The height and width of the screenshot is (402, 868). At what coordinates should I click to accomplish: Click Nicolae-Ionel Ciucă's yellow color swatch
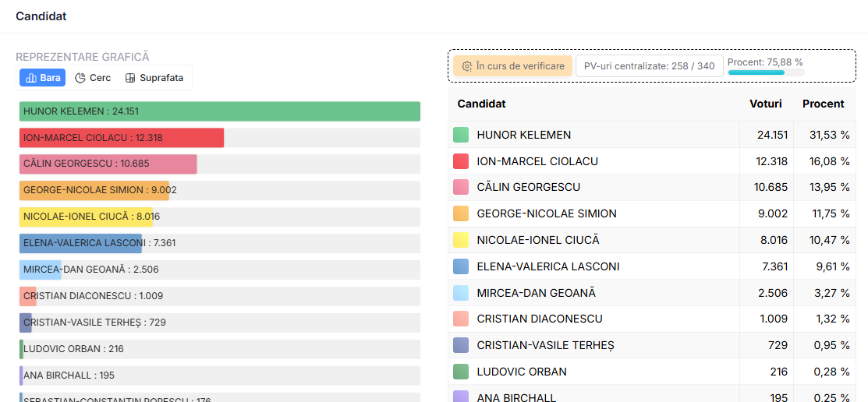tap(461, 240)
